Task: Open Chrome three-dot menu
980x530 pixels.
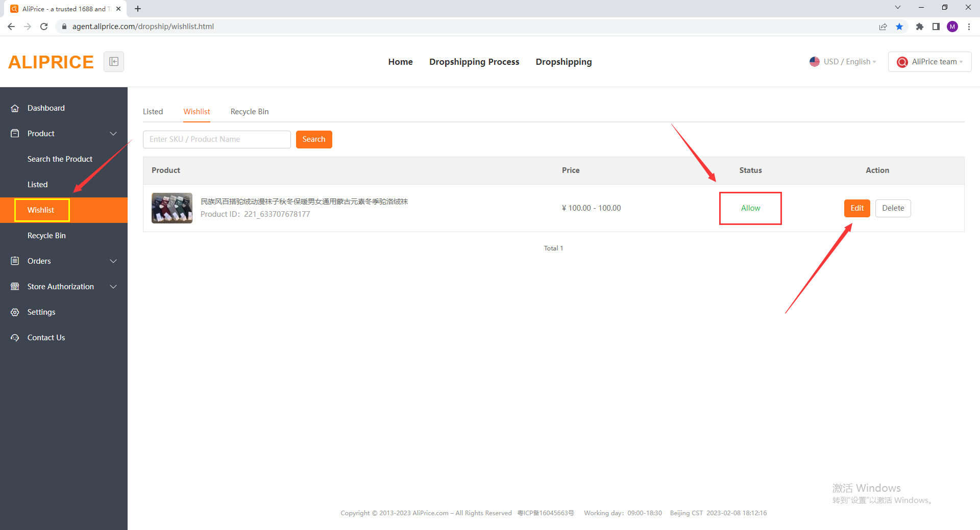Action: click(969, 27)
